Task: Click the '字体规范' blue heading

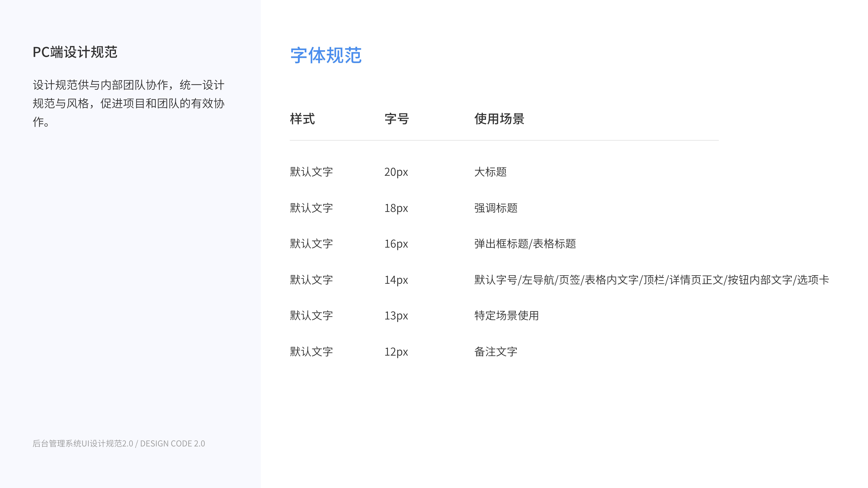Action: tap(326, 56)
